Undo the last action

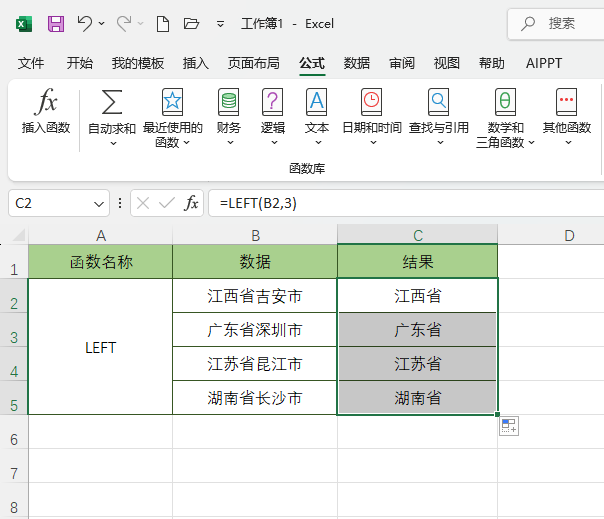[84, 24]
